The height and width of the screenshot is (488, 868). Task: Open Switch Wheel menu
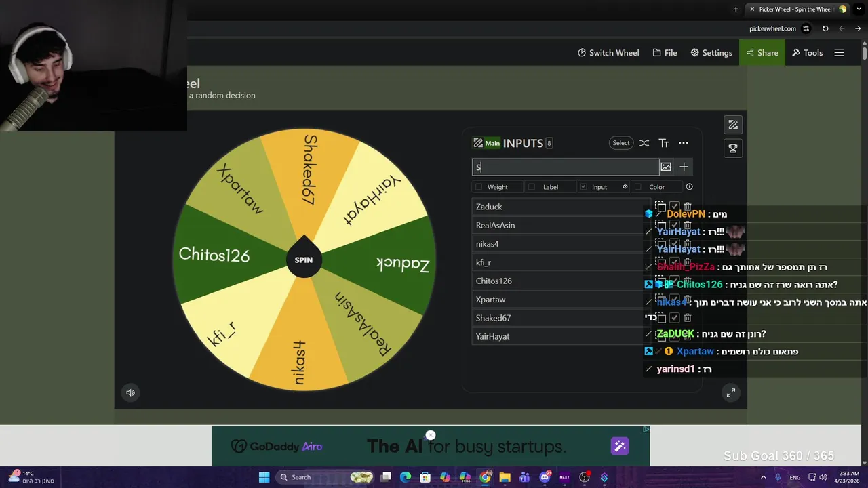tap(608, 52)
